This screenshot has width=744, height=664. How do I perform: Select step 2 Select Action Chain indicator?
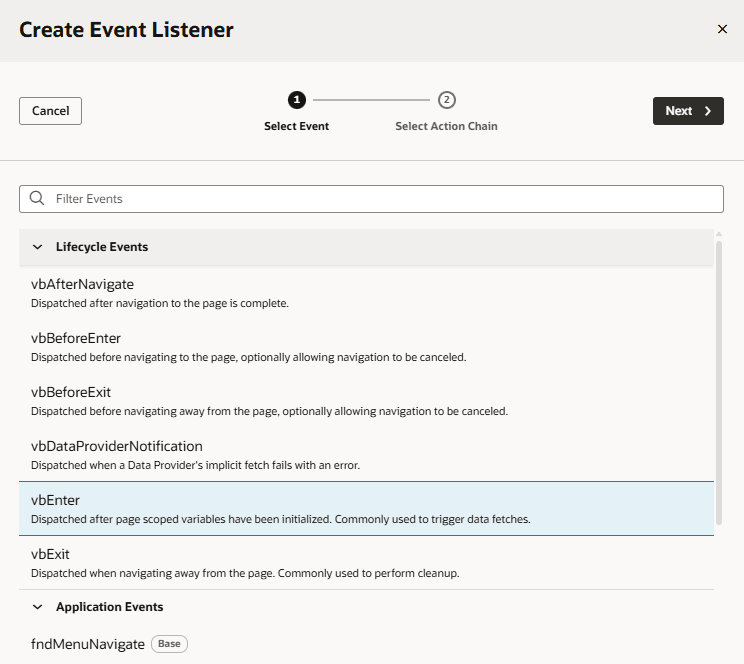point(446,100)
